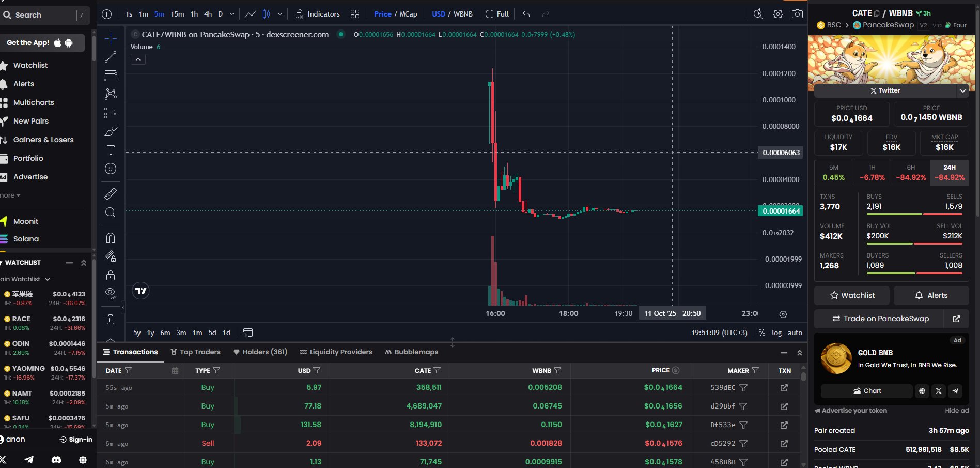
Task: Toggle hide all drawings eye icon
Action: 111,293
